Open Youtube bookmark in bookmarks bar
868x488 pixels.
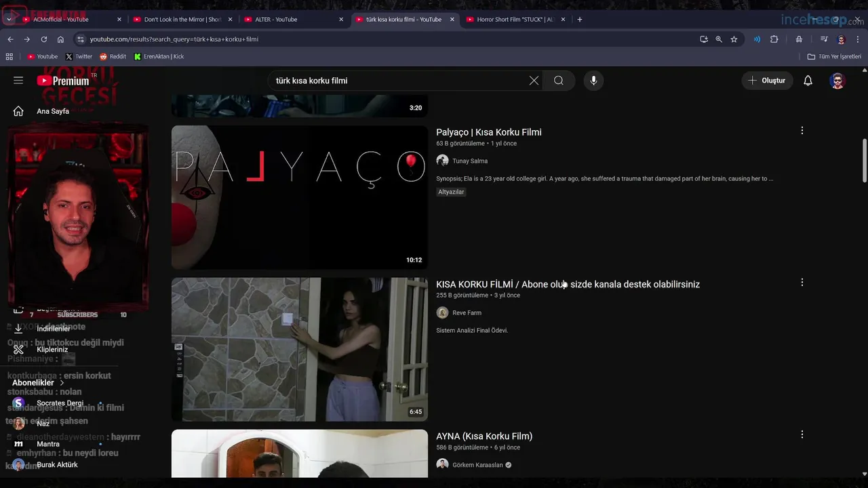pyautogui.click(x=42, y=56)
